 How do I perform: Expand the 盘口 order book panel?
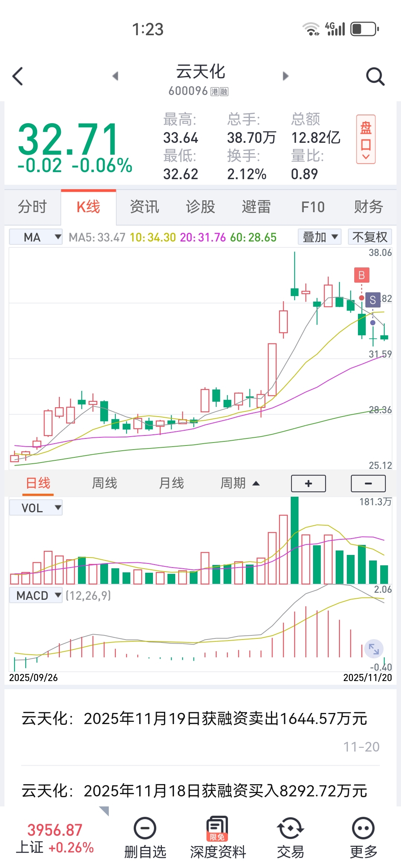(x=366, y=139)
